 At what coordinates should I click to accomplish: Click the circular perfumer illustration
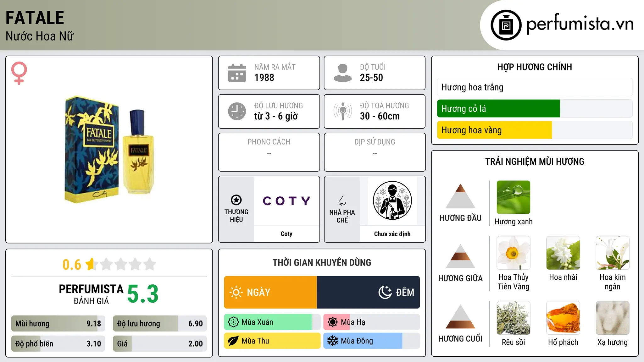[x=392, y=200]
